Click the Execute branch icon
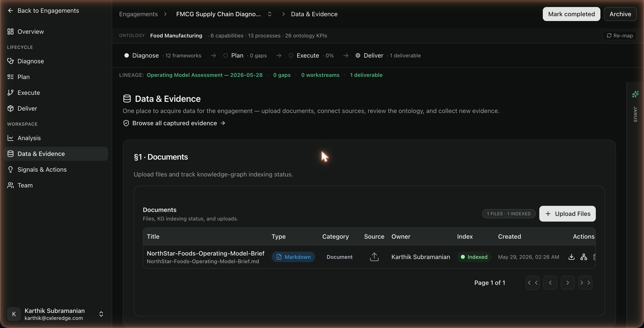Viewport: 644px width, 328px height. tap(10, 93)
